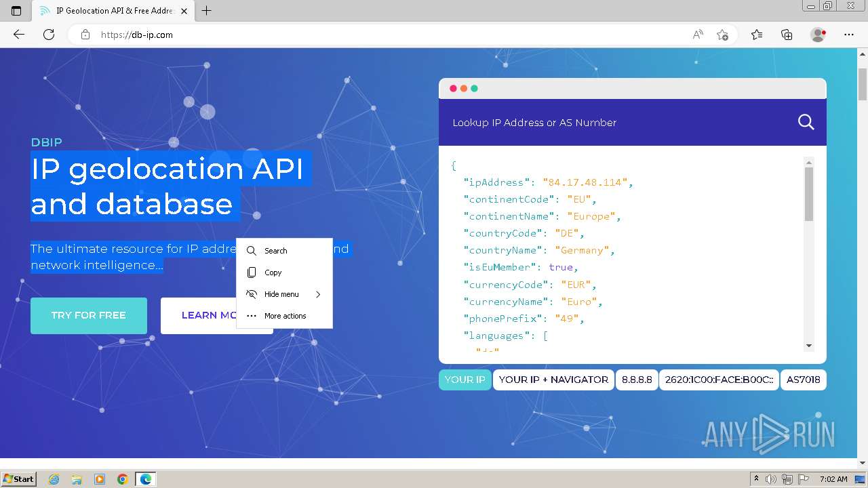
Task: Click the TRY FOR FREE button
Action: (x=89, y=315)
